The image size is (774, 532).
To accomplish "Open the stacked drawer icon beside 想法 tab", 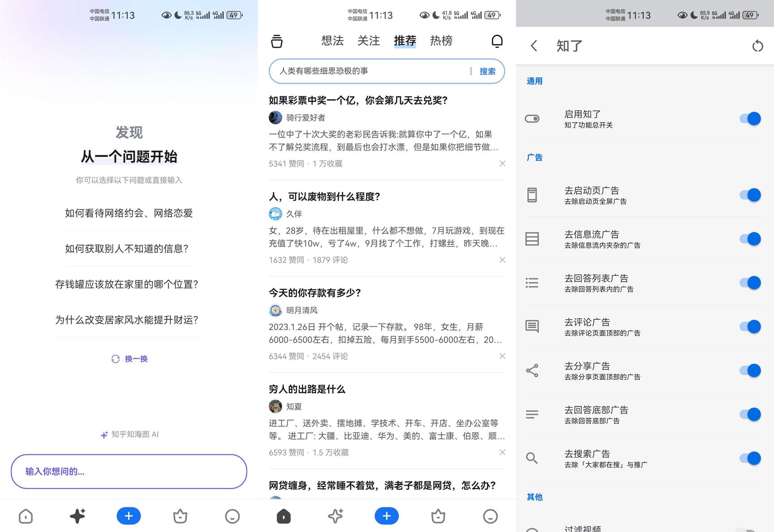I will coord(277,41).
